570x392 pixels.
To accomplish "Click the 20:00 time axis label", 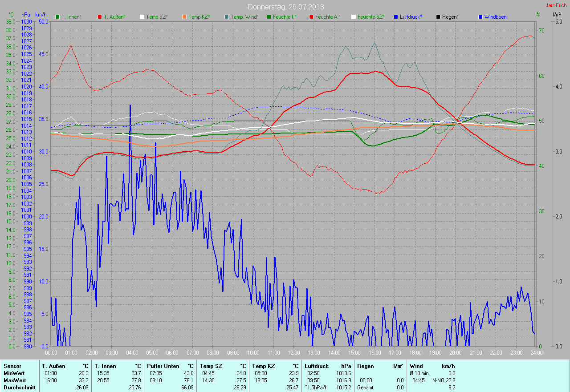I will pos(455,353).
